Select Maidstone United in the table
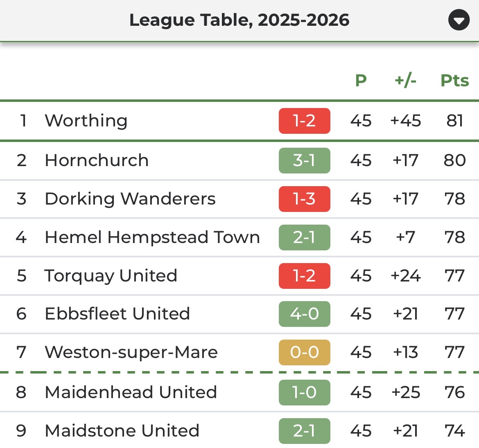 tap(122, 431)
